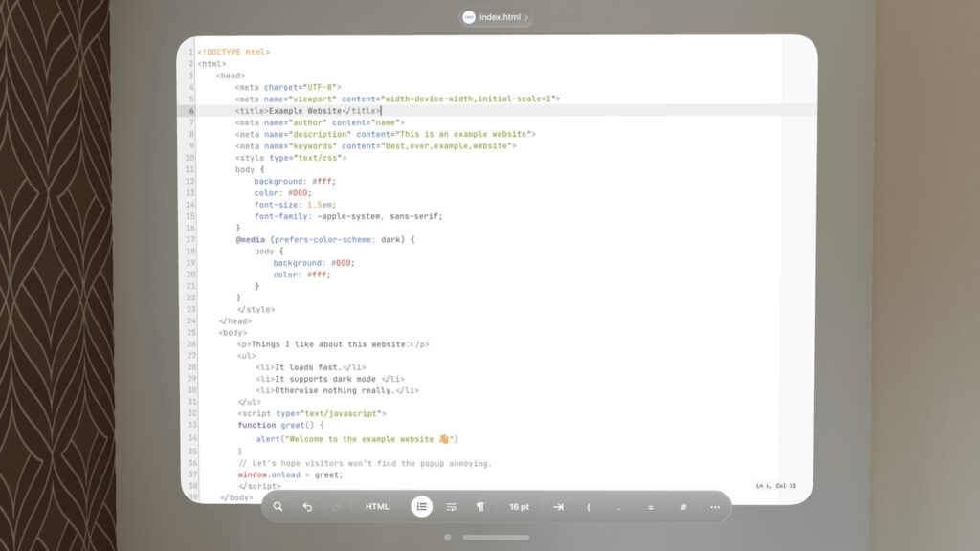Click 'background: #fff;' on line 12
This screenshot has width=980, height=551.
coord(295,181)
